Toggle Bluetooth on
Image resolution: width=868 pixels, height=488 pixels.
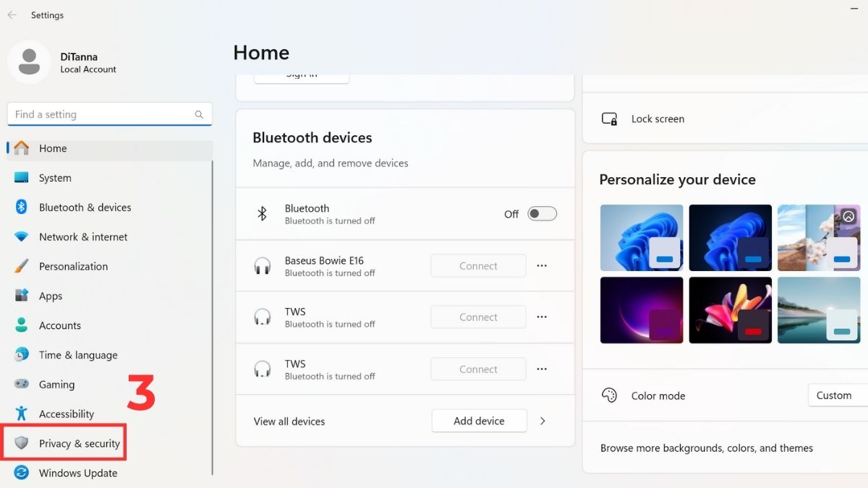[x=542, y=214]
